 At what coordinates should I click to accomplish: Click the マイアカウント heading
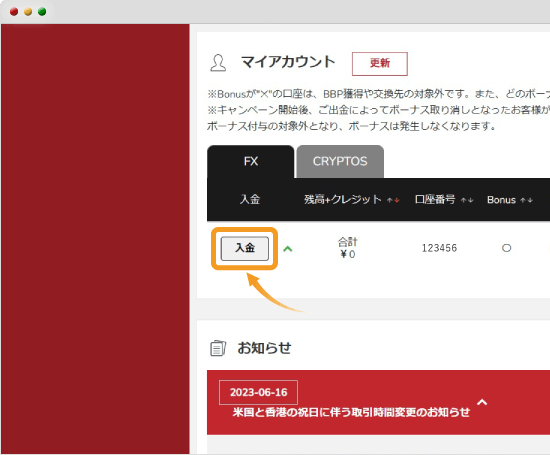pos(288,62)
